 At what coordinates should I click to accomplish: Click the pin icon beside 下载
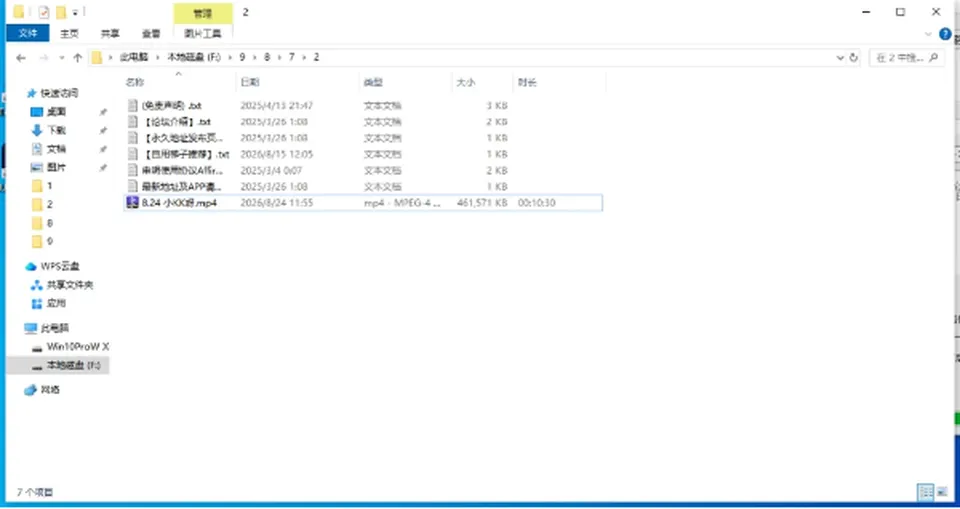(x=103, y=130)
